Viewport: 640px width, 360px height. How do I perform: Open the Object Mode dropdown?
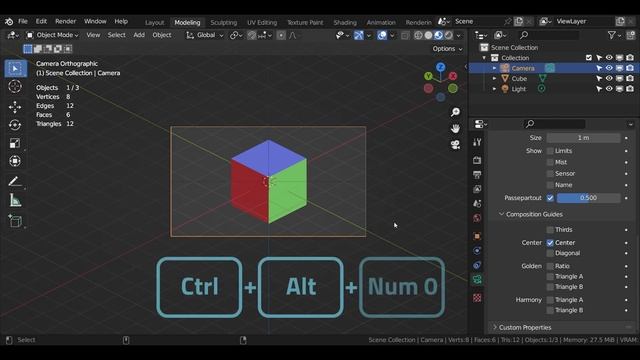coord(53,36)
